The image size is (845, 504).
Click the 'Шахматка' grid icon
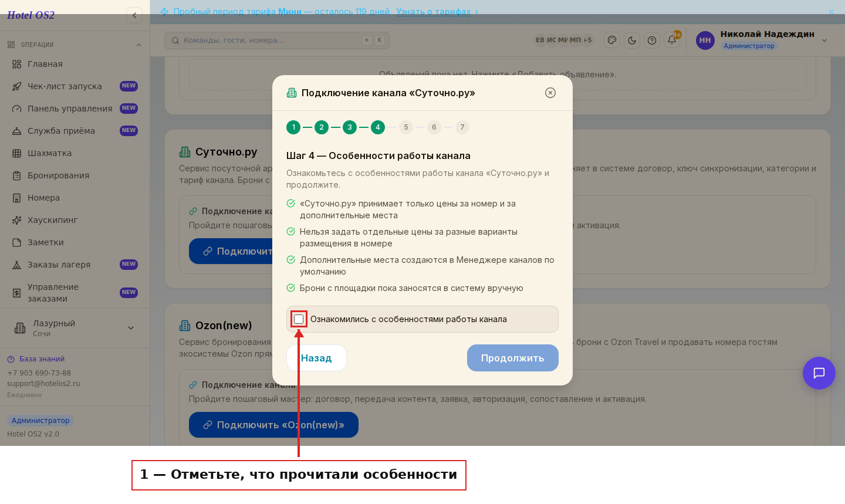click(17, 153)
